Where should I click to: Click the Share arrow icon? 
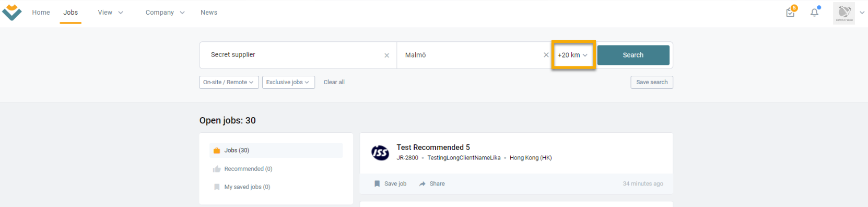[x=422, y=183]
